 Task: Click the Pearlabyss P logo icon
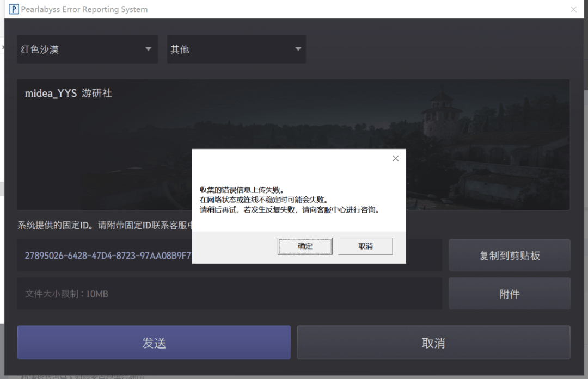tap(14, 9)
